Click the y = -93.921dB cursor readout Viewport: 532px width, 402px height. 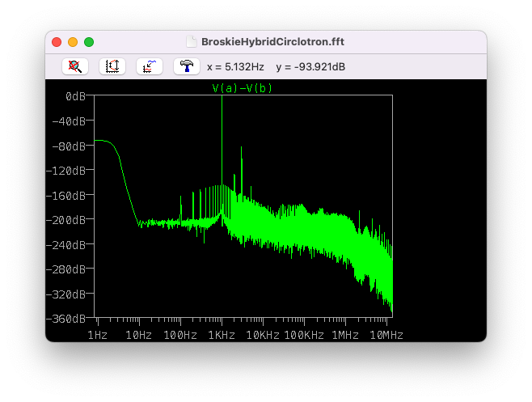click(x=310, y=67)
